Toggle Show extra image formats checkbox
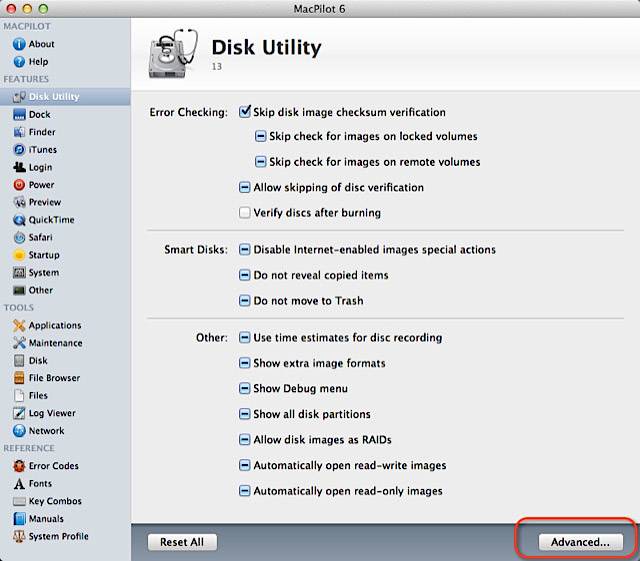Screen dimensions: 640x561 point(244,363)
